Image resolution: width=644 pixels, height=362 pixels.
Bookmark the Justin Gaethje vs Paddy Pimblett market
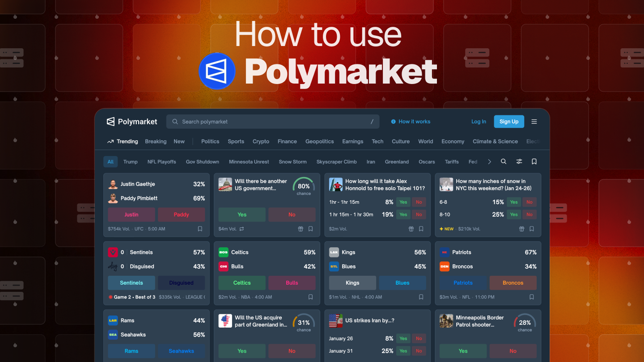click(x=200, y=228)
